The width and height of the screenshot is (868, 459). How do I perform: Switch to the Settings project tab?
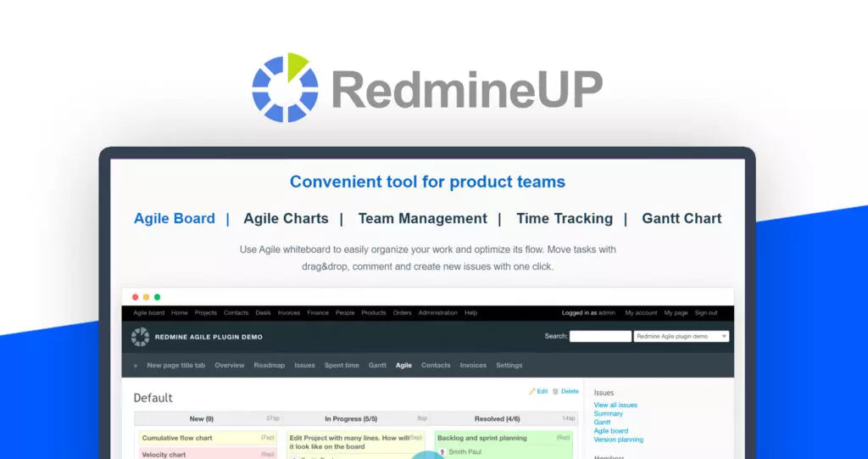pos(509,366)
